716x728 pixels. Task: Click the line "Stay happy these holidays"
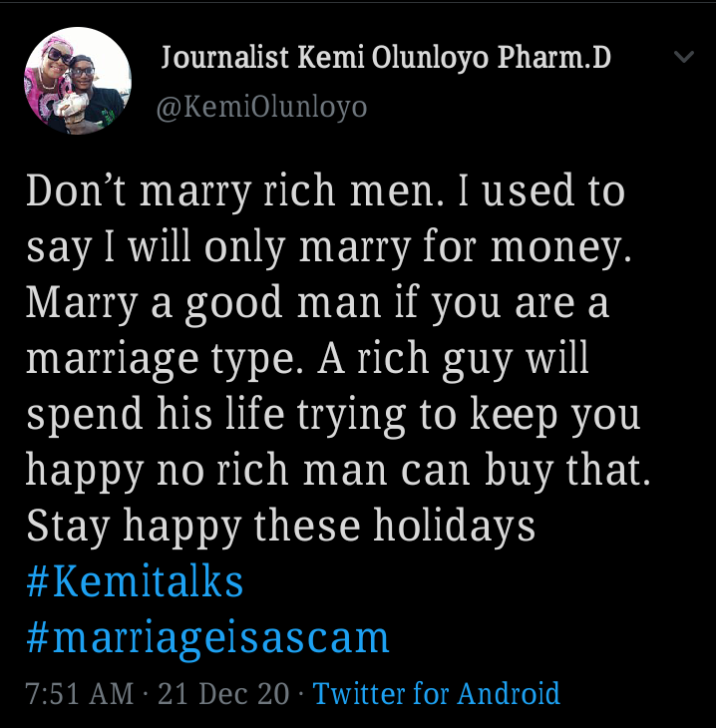pos(281,526)
